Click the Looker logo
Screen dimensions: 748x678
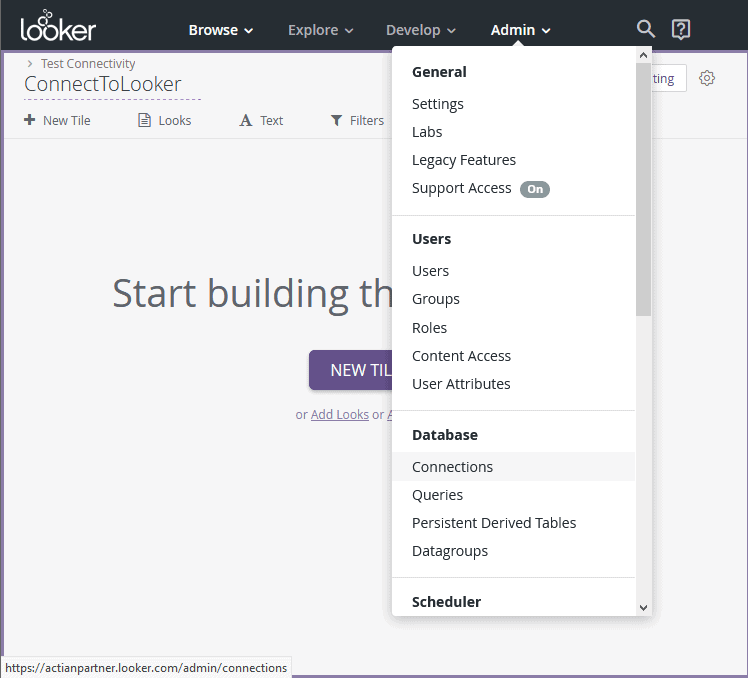point(58,26)
